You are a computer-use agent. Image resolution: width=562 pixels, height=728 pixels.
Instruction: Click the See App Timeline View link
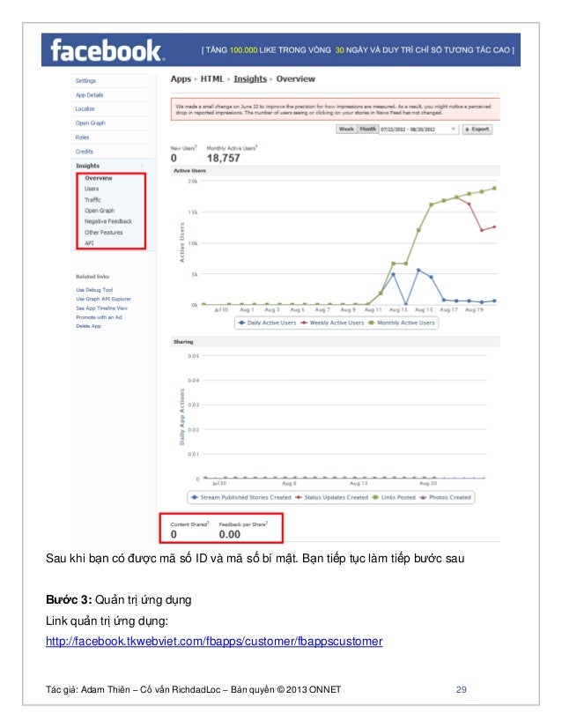[101, 308]
